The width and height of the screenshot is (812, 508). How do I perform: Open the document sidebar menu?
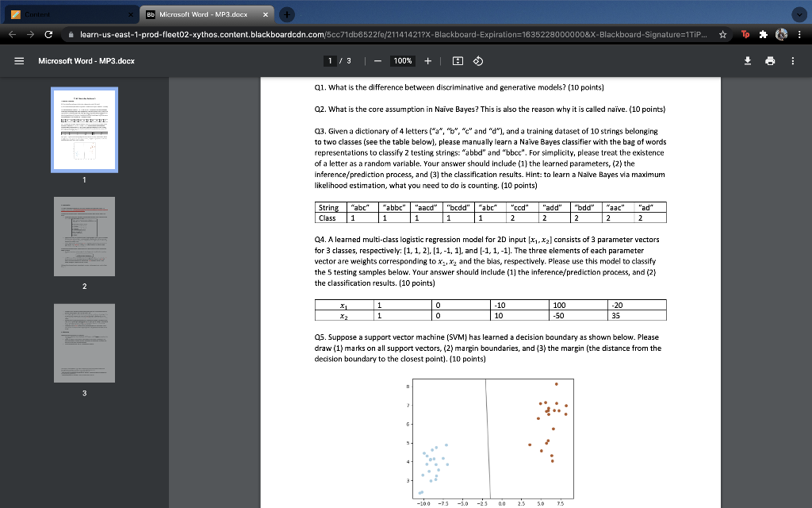(18, 60)
